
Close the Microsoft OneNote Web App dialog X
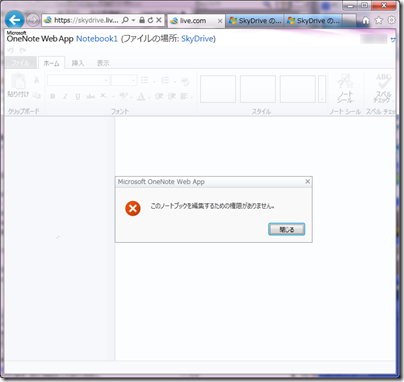308,181
